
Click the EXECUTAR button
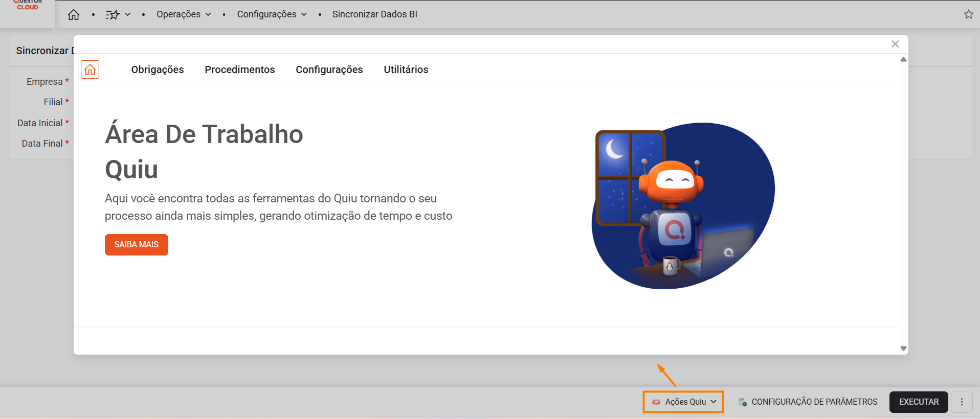(919, 402)
